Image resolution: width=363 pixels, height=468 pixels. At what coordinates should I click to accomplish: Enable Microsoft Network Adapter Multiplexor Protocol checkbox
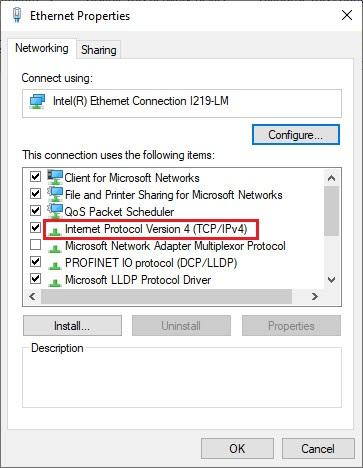(x=35, y=245)
